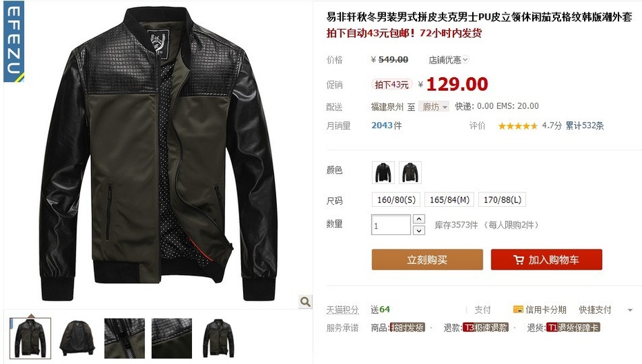
Task: Expand the payment options arrow
Action: coord(630,310)
